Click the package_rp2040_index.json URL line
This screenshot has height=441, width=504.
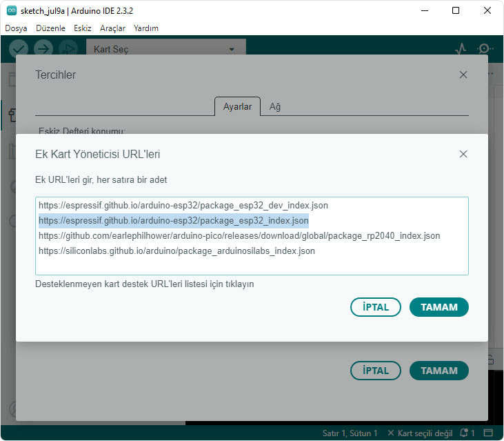click(x=239, y=236)
